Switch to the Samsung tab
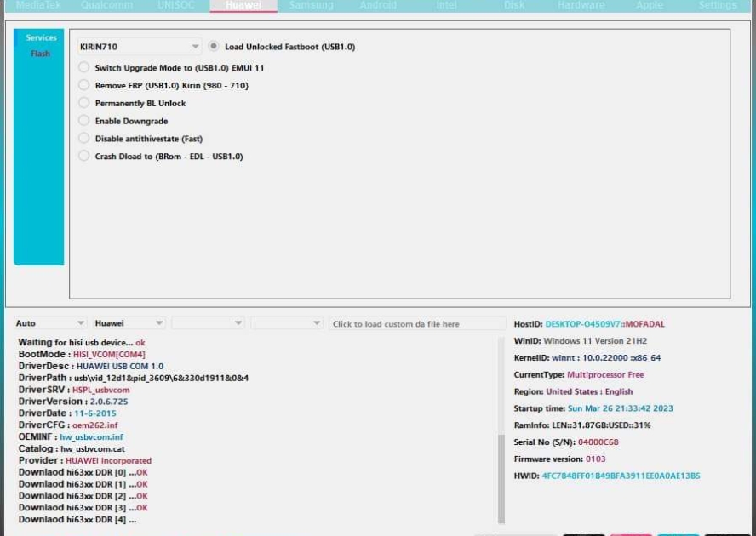Viewport: 756px width, 536px height. click(311, 5)
